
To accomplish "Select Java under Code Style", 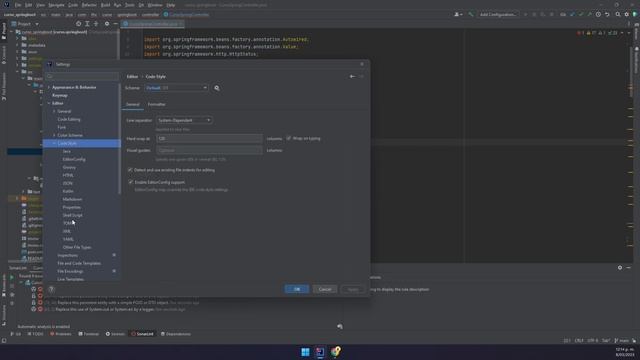I will pos(67,151).
